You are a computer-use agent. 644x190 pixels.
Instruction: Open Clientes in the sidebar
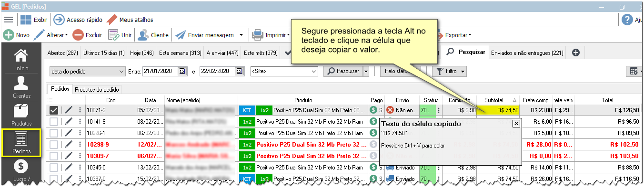[21, 87]
